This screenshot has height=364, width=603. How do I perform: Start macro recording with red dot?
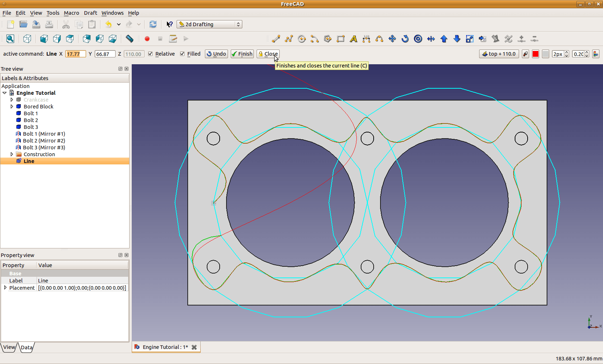(147, 39)
